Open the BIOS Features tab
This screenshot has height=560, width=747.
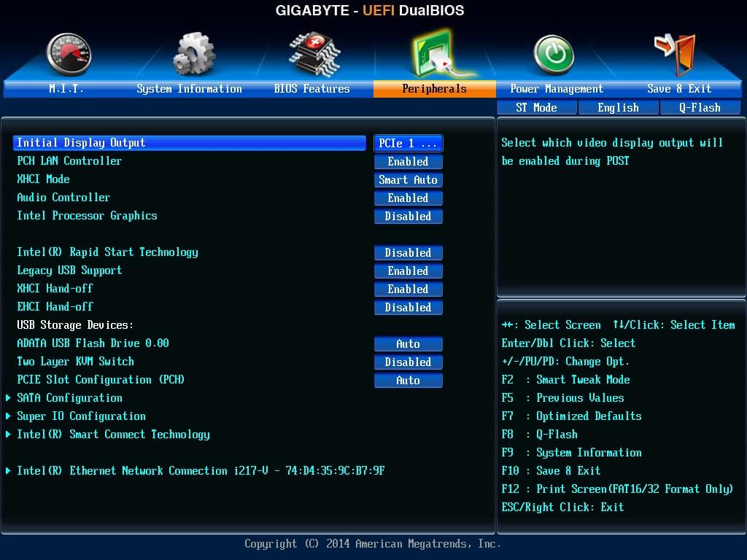click(311, 88)
